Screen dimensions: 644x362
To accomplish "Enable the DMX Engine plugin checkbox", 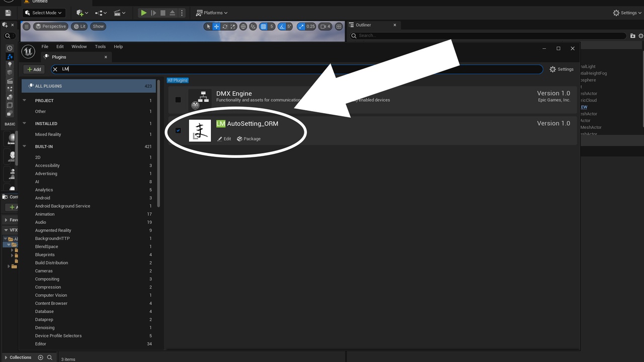I will click(x=178, y=100).
